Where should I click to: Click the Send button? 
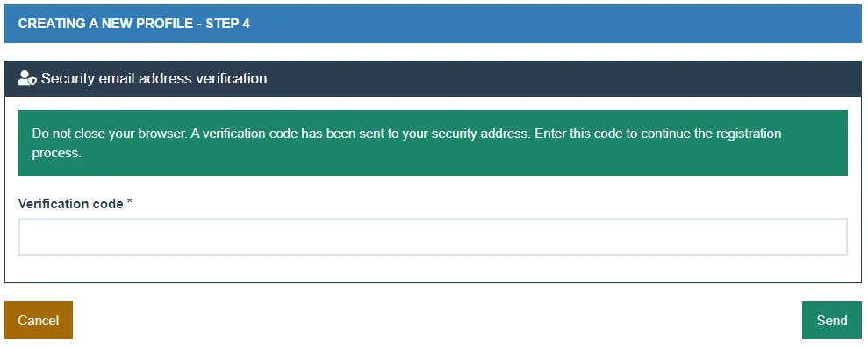pyautogui.click(x=831, y=320)
